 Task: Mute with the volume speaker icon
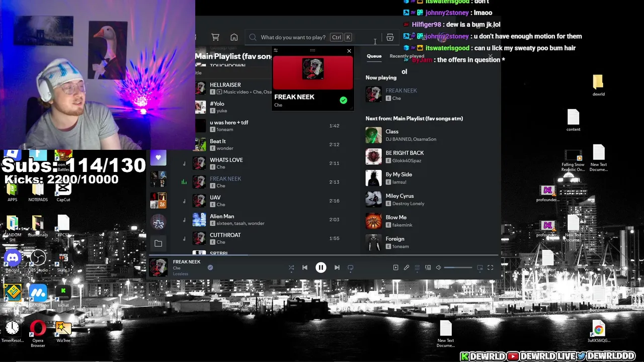tap(438, 268)
